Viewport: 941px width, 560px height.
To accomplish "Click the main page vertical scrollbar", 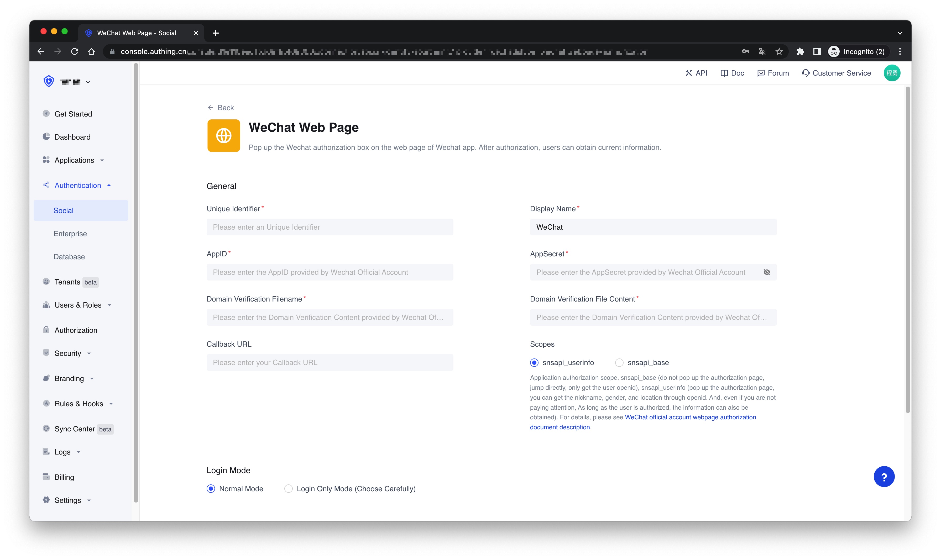I will (x=907, y=249).
